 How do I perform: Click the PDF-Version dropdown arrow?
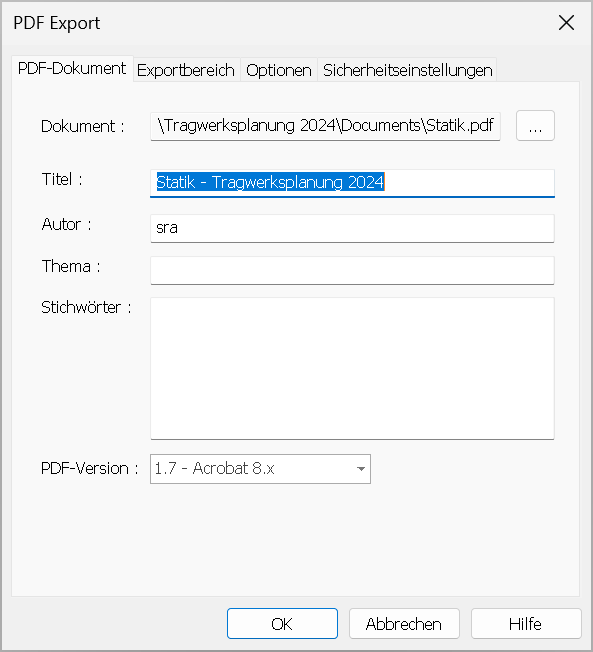(361, 469)
